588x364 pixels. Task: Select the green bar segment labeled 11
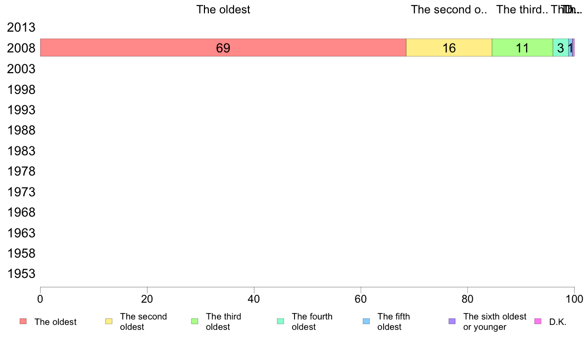point(522,47)
